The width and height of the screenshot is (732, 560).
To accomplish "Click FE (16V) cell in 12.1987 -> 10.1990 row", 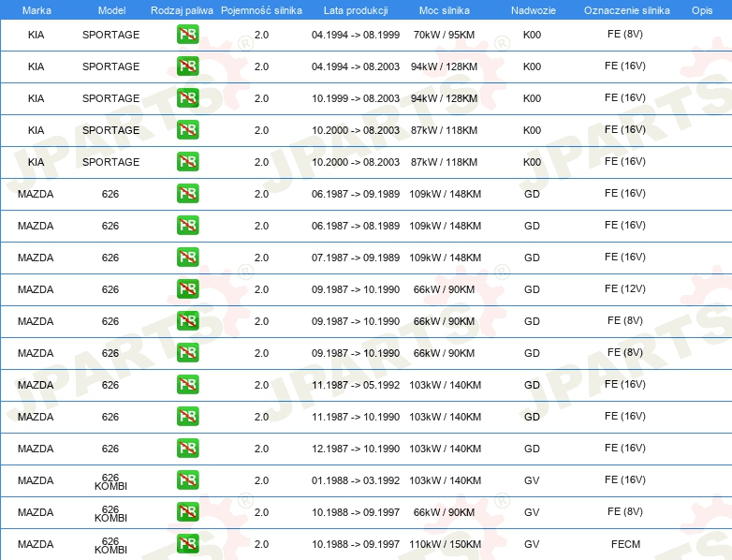I will 625,448.
